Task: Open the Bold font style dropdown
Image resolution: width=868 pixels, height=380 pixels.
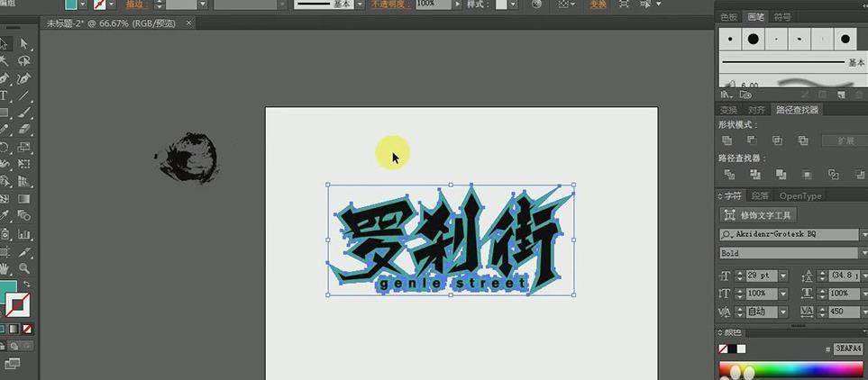Action: (862, 254)
